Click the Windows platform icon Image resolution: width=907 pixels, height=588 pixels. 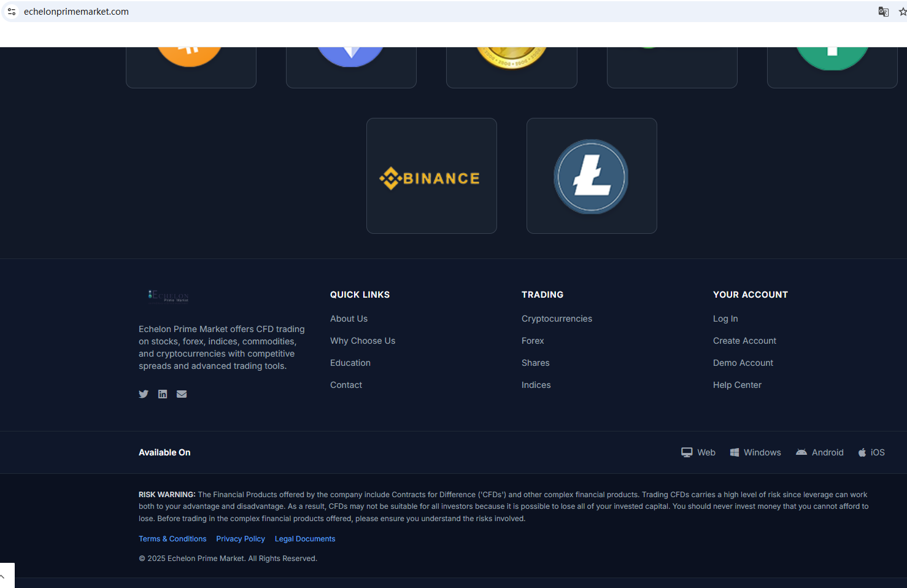point(735,452)
